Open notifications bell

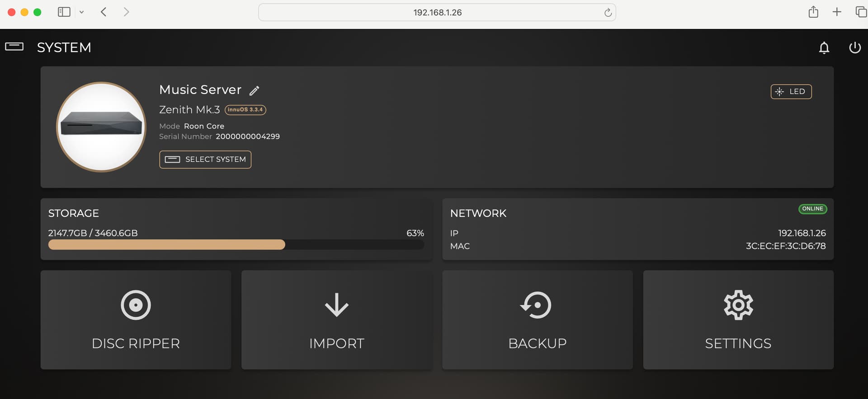click(x=824, y=47)
